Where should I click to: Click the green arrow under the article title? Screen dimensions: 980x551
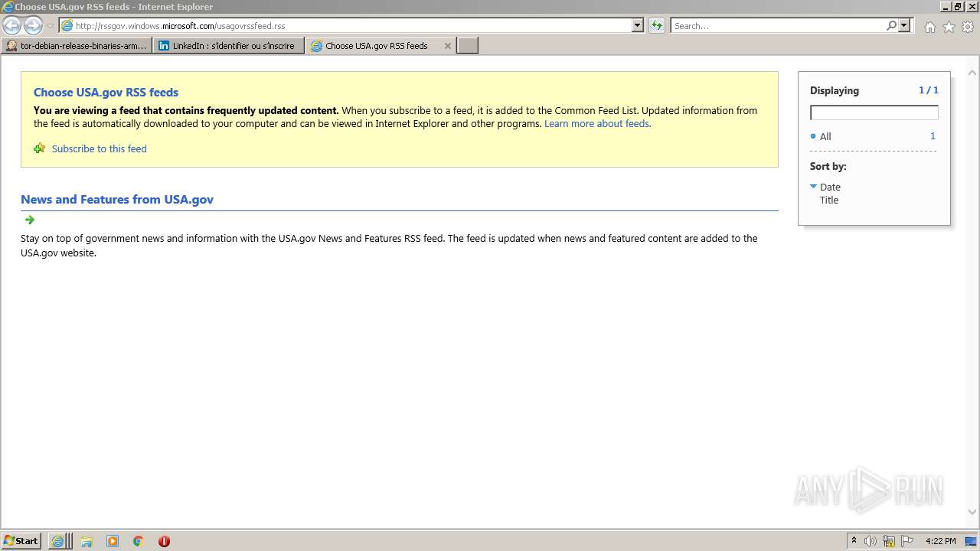pyautogui.click(x=30, y=220)
